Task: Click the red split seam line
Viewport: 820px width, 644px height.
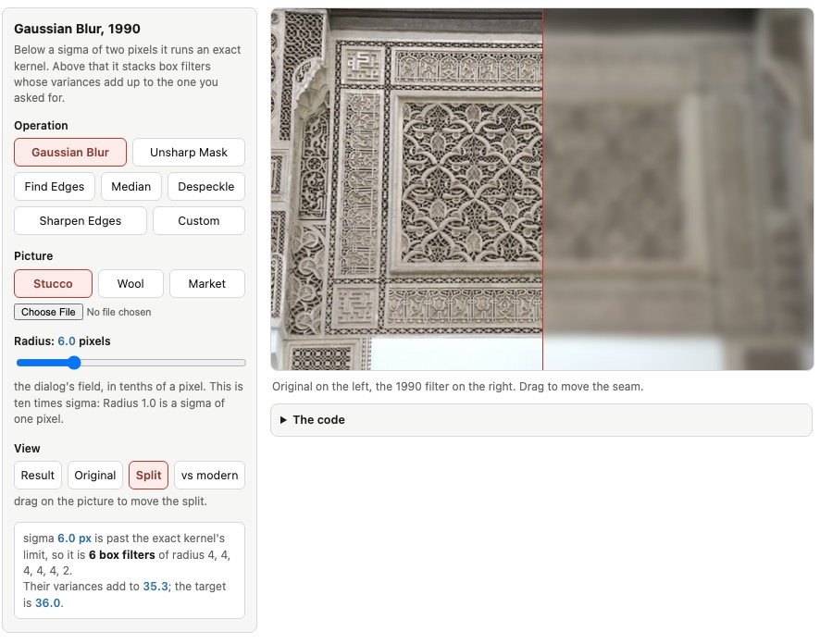Action: point(543,190)
